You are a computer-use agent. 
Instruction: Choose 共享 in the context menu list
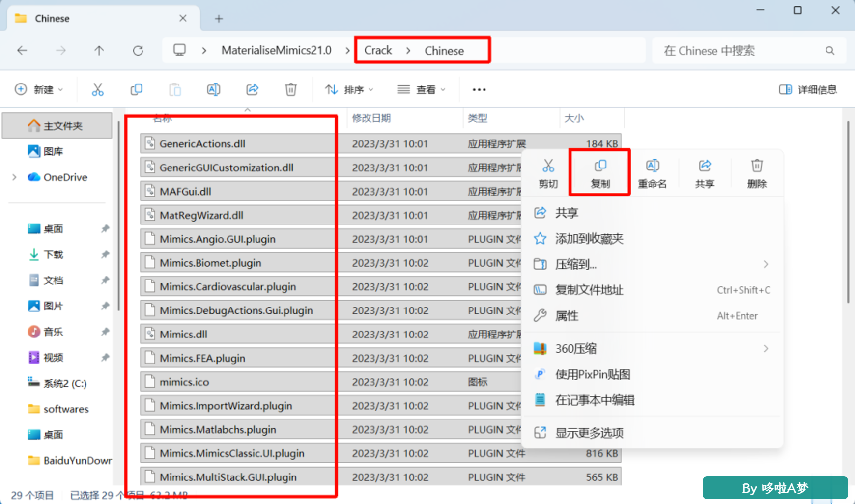[652, 213]
